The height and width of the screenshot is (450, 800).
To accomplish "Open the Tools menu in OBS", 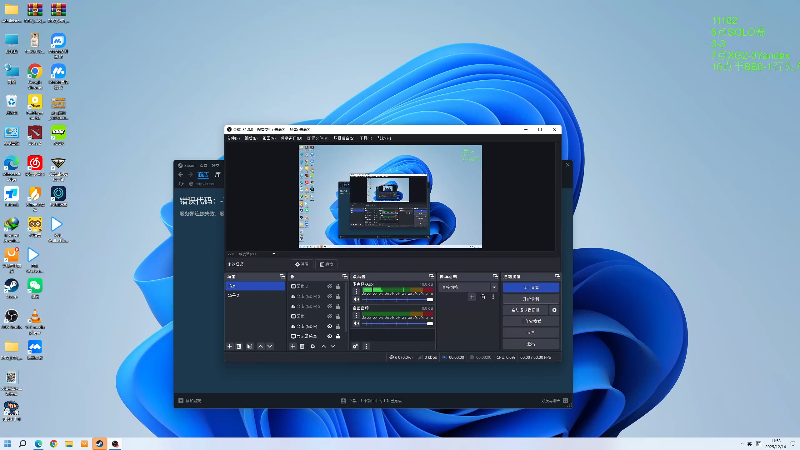I will [x=364, y=138].
